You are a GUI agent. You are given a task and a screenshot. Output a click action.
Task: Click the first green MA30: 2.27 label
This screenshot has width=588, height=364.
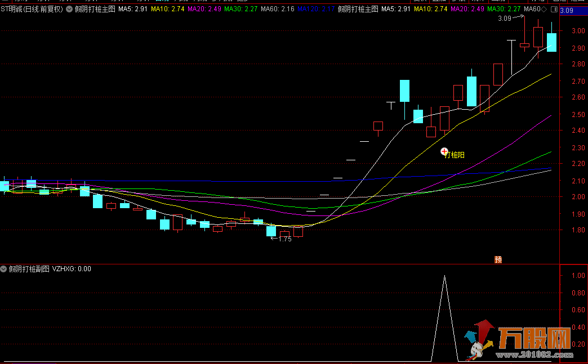[x=241, y=9]
